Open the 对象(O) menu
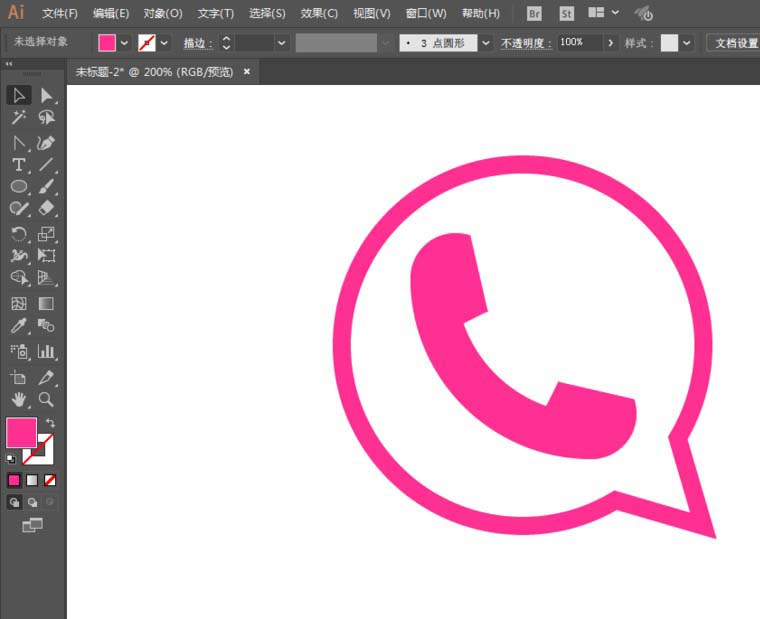The width and height of the screenshot is (760, 619). [163, 14]
